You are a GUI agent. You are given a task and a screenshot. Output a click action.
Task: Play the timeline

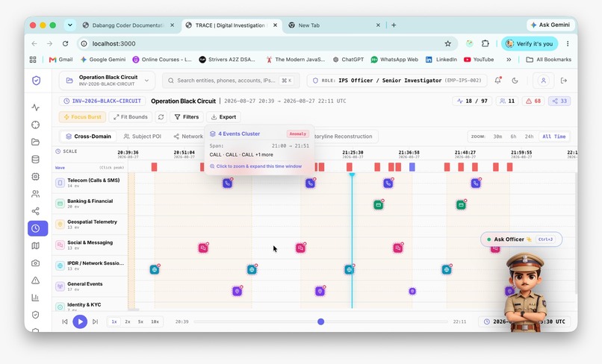[x=80, y=321]
